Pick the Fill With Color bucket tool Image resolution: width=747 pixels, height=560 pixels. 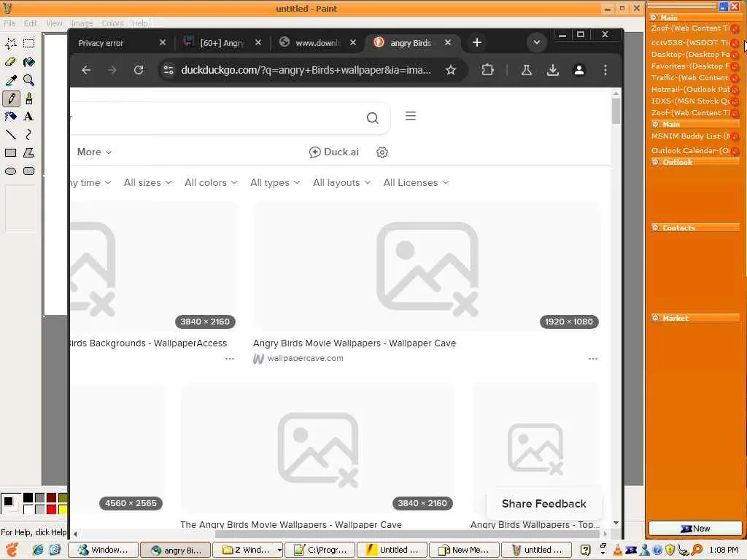[28, 62]
